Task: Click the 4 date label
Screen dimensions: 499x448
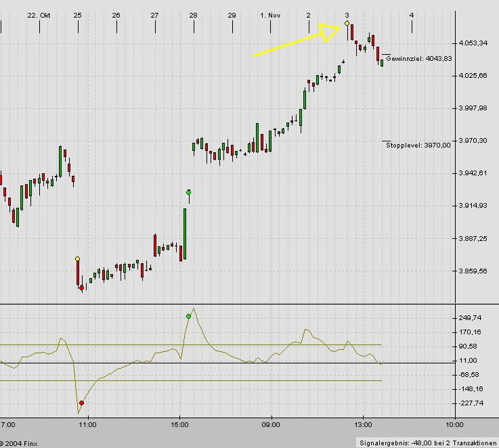Action: [412, 16]
